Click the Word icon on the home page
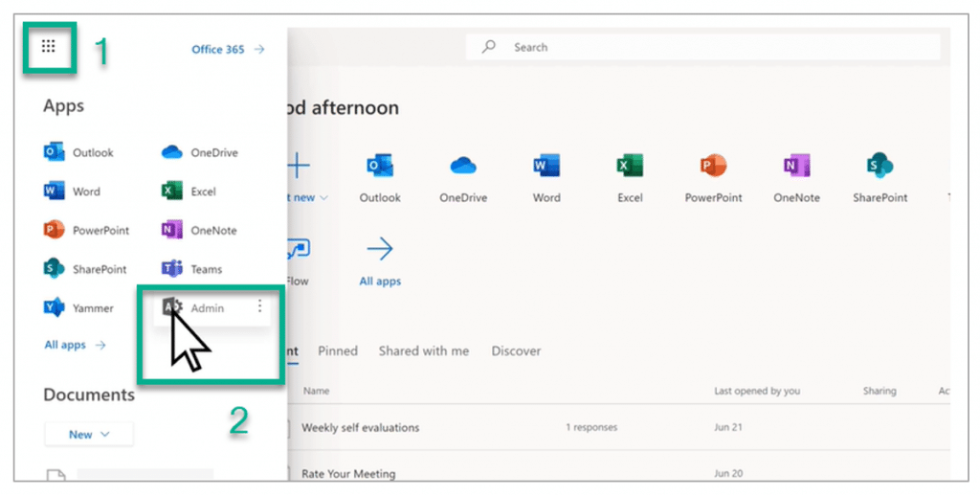 (x=546, y=166)
